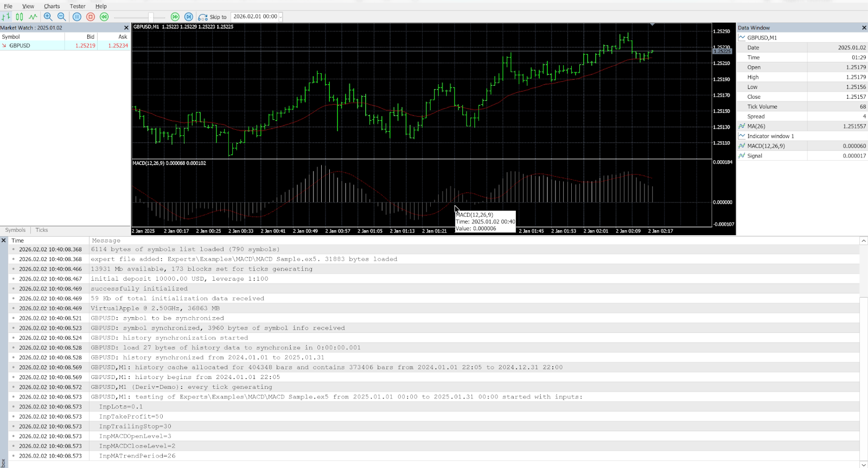Image resolution: width=868 pixels, height=468 pixels.
Task: Switch to line chart display
Action: tap(33, 17)
